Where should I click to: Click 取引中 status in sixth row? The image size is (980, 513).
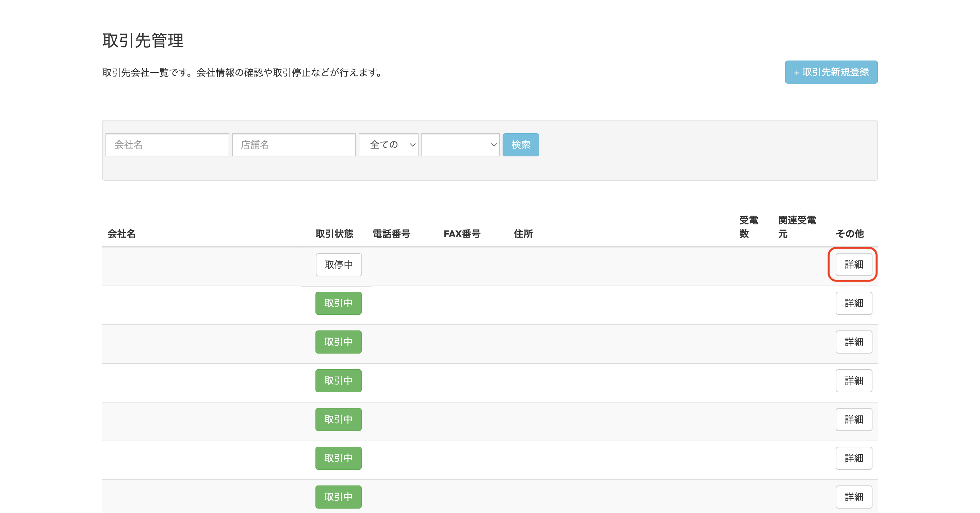[338, 458]
